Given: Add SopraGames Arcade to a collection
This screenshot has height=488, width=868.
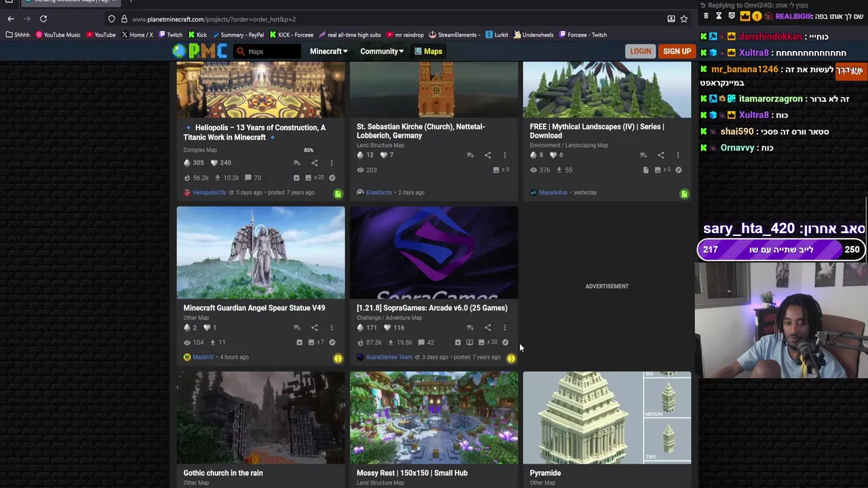Looking at the screenshot, I should point(470,328).
